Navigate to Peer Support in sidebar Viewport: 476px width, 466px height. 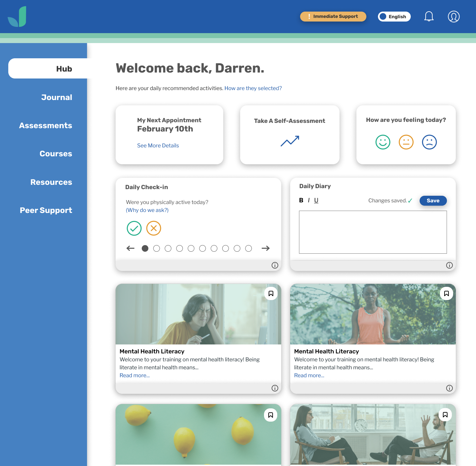click(46, 210)
